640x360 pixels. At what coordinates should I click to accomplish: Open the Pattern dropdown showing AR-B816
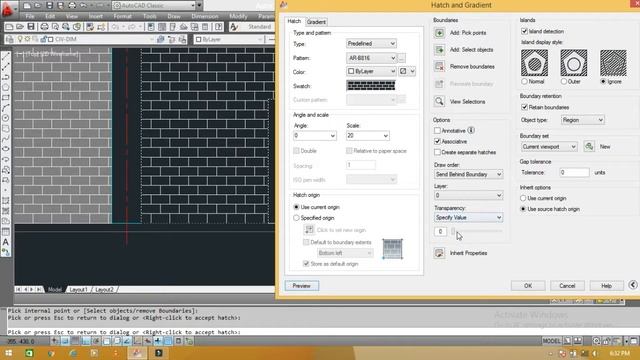point(371,58)
